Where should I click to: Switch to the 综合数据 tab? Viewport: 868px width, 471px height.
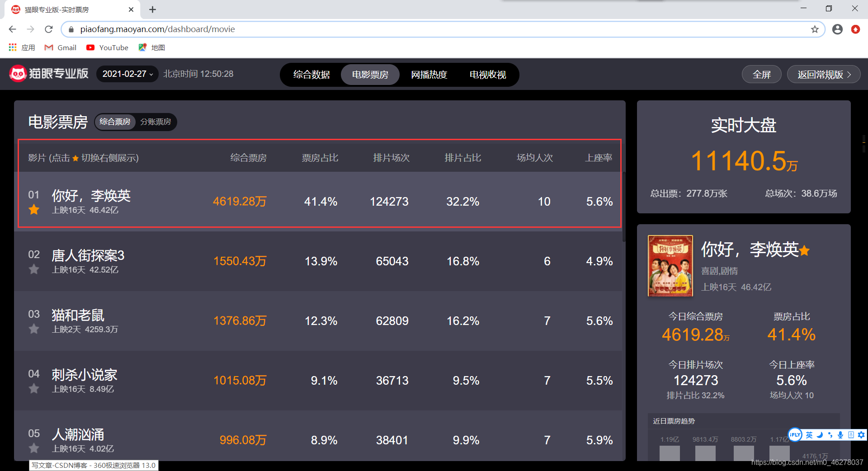tap(311, 75)
